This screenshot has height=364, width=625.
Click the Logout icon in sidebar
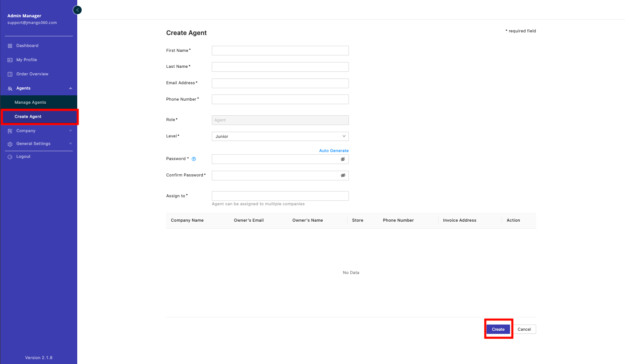click(10, 157)
